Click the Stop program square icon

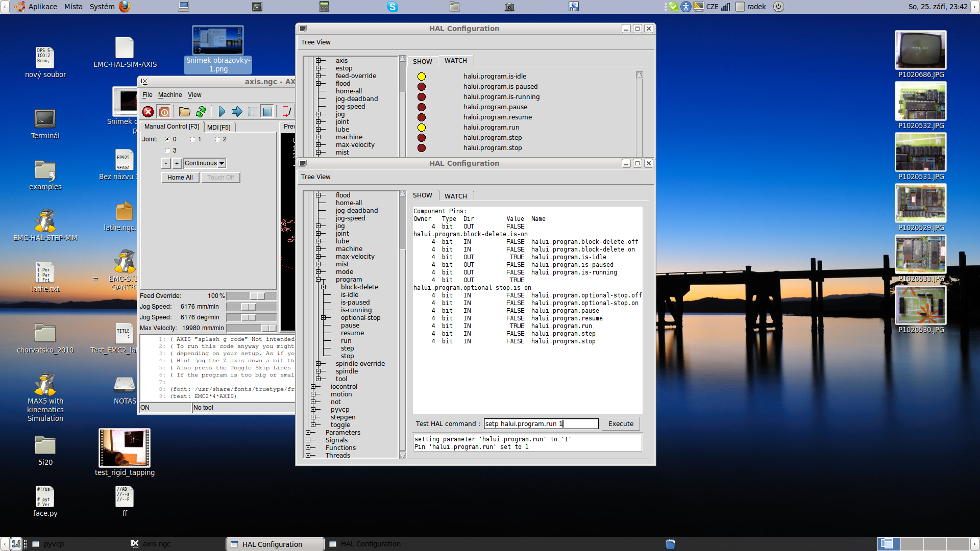click(x=267, y=112)
